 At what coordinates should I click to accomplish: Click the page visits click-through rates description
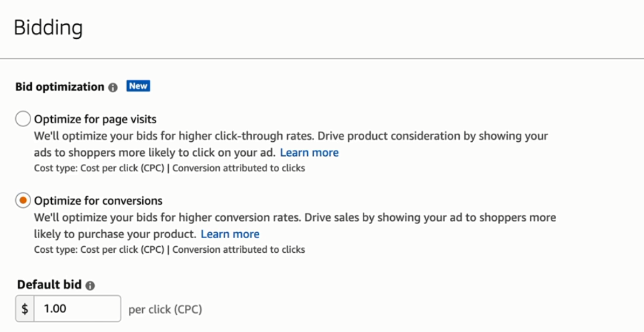pos(291,136)
